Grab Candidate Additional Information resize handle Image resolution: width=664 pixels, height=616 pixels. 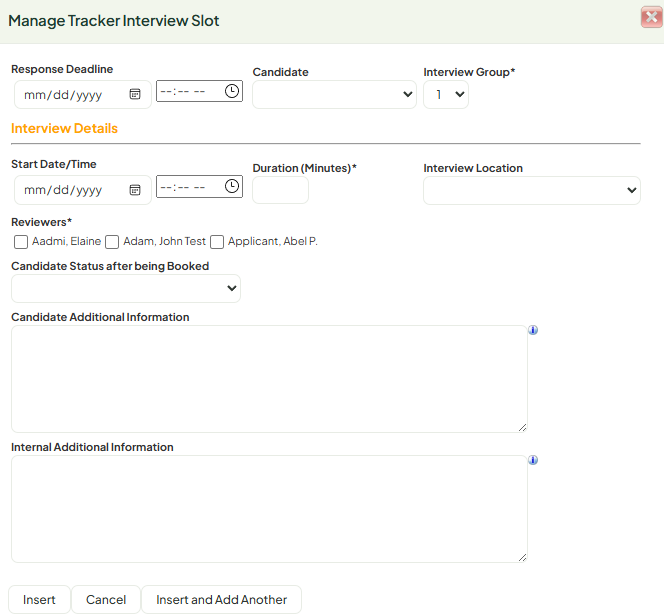523,428
